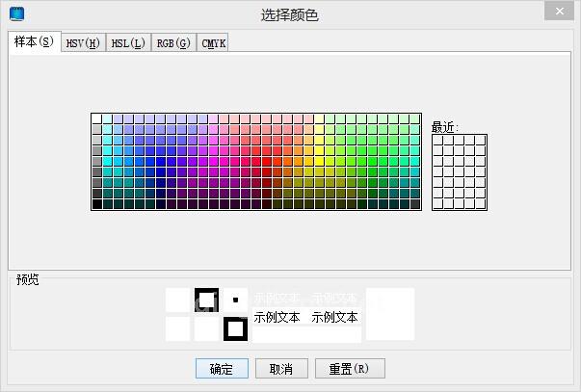
Task: Click first top-left cell of 最近 recent grid
Action: click(x=438, y=141)
